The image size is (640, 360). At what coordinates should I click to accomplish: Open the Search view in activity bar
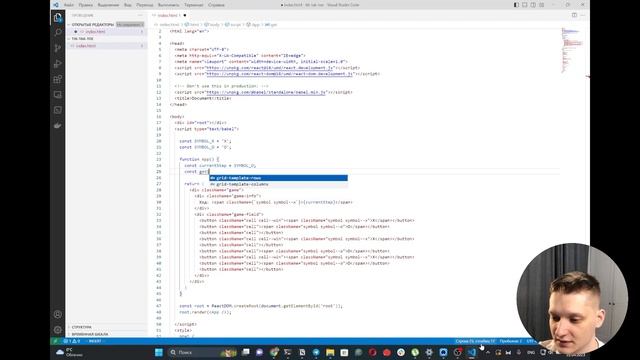click(58, 33)
